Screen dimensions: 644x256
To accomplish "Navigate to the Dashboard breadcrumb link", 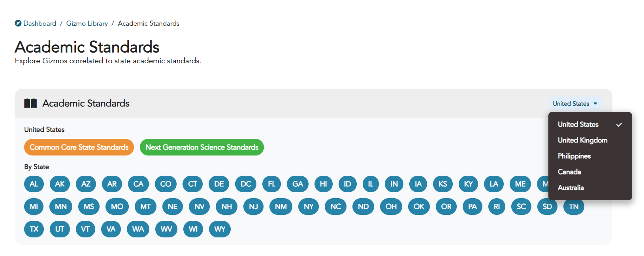I will click(x=40, y=23).
